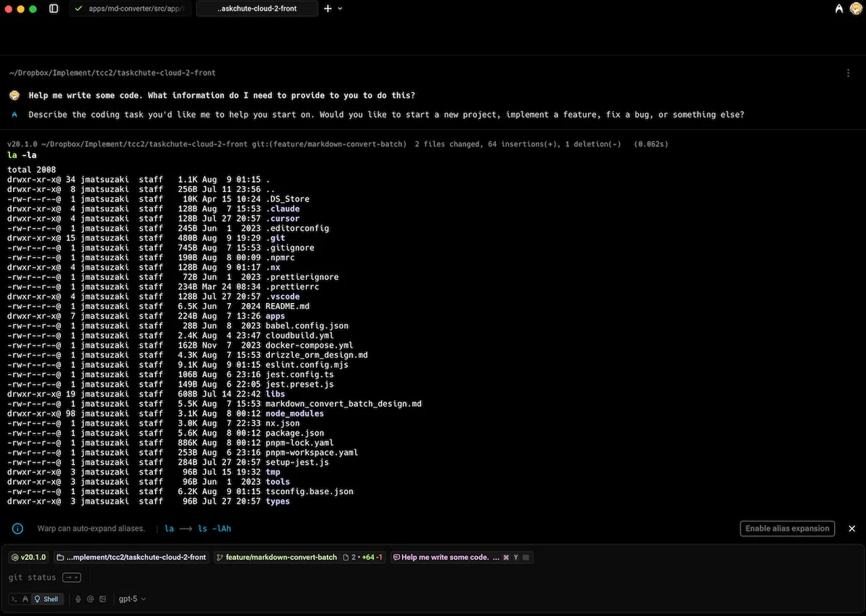Click the tmp directory name
Screen dimensions: 866x616
coord(273,472)
